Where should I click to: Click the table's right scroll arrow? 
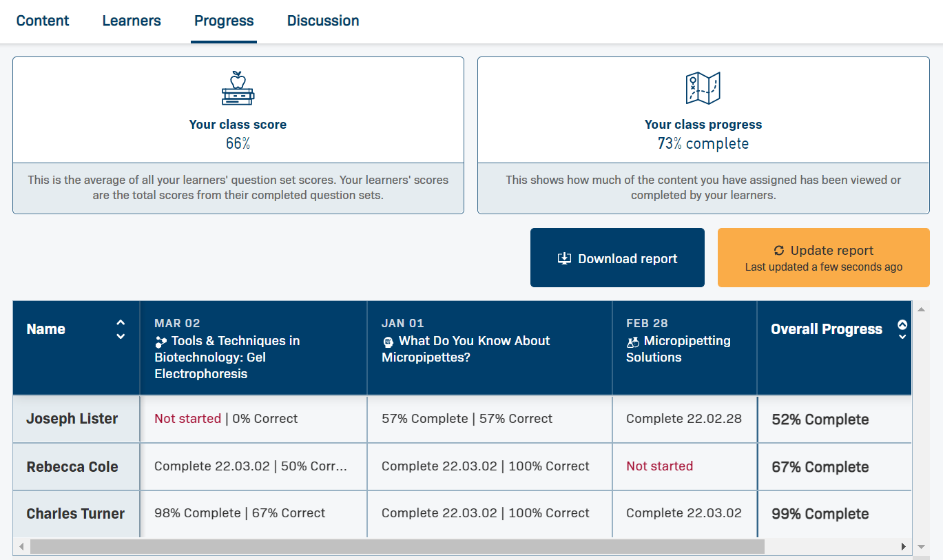pyautogui.click(x=904, y=547)
